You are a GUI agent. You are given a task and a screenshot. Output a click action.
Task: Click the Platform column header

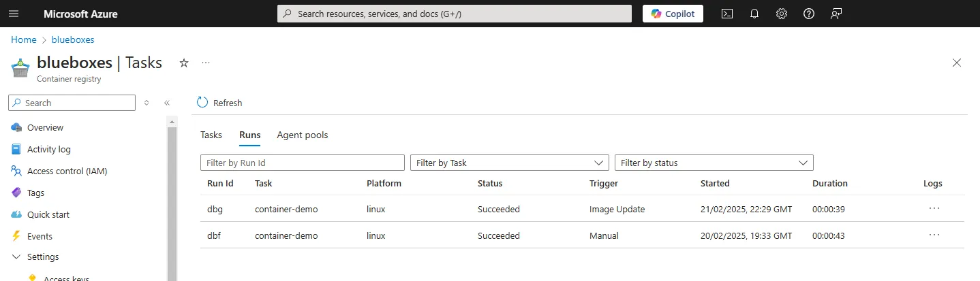384,183
